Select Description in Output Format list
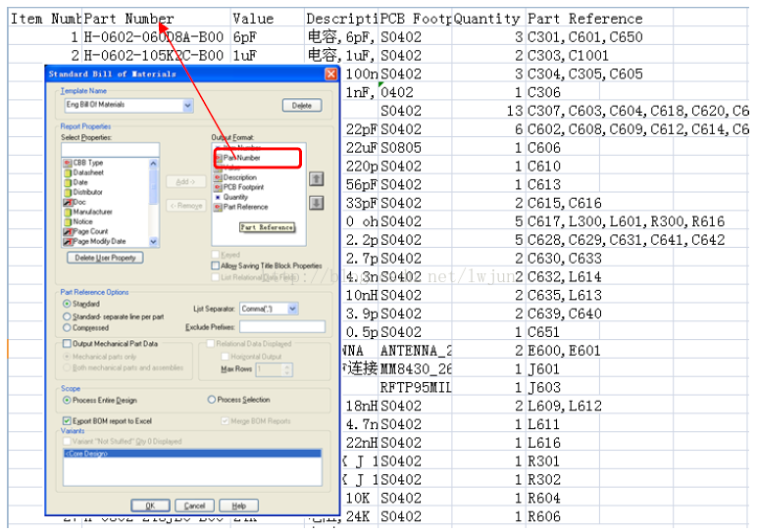The image size is (757, 532). click(x=240, y=177)
